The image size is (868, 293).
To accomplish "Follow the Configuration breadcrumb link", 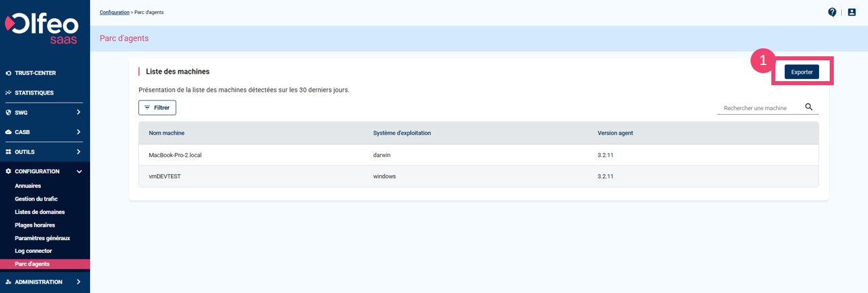I will click(114, 12).
